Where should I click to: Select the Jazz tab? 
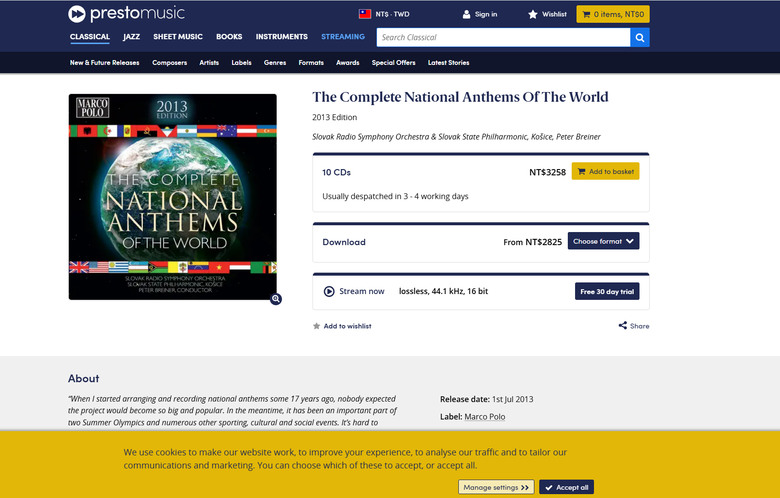tap(131, 37)
